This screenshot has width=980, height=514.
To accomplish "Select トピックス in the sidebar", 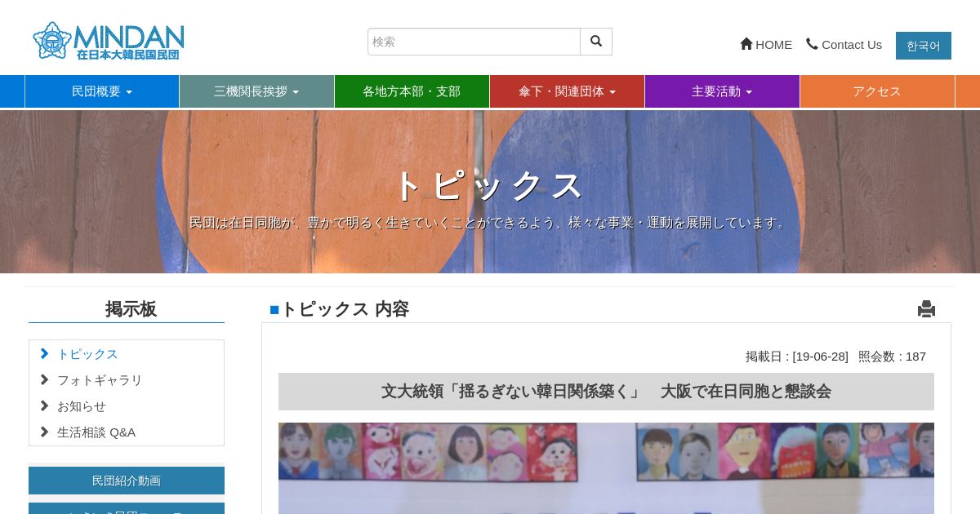I will (87, 354).
